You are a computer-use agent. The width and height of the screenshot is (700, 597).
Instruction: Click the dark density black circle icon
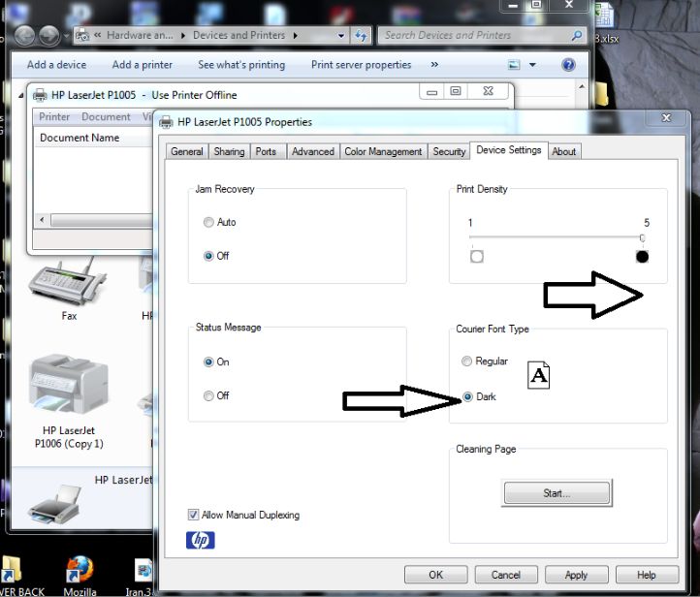pos(642,257)
